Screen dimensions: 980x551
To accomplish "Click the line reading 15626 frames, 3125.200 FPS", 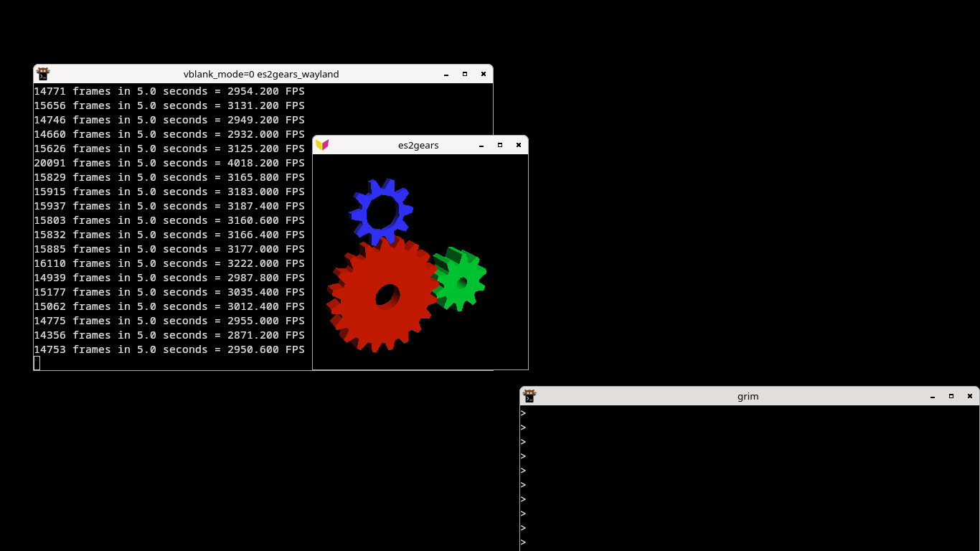I will click(169, 149).
